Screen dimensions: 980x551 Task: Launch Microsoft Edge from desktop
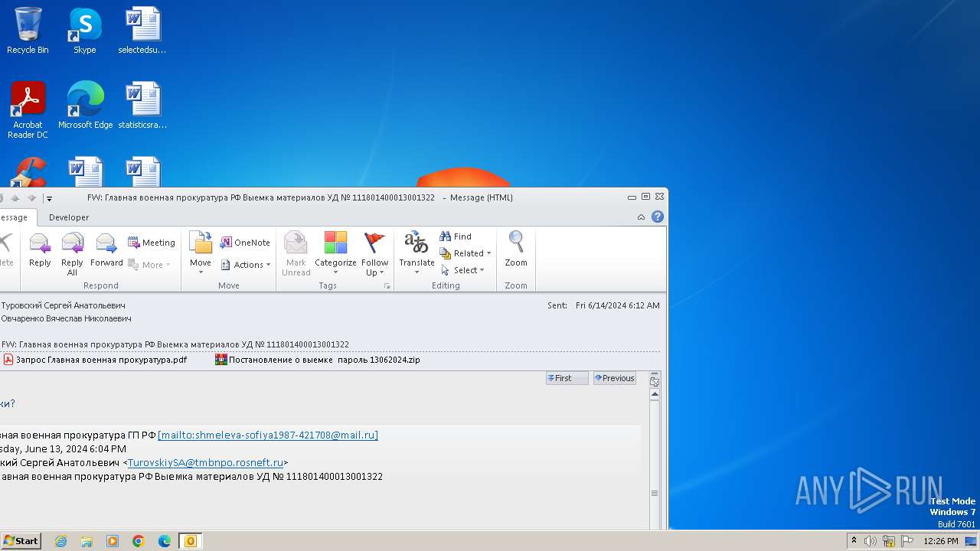click(x=85, y=106)
